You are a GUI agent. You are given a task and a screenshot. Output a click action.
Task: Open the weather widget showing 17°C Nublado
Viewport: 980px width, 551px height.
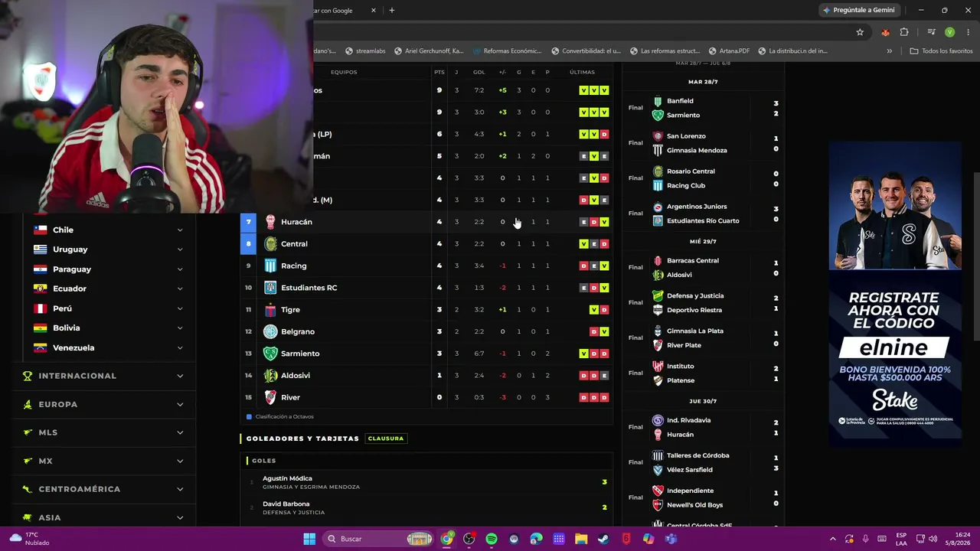[x=28, y=539]
